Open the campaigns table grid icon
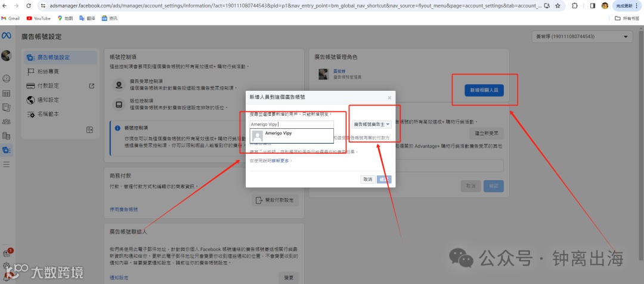 tap(6, 93)
